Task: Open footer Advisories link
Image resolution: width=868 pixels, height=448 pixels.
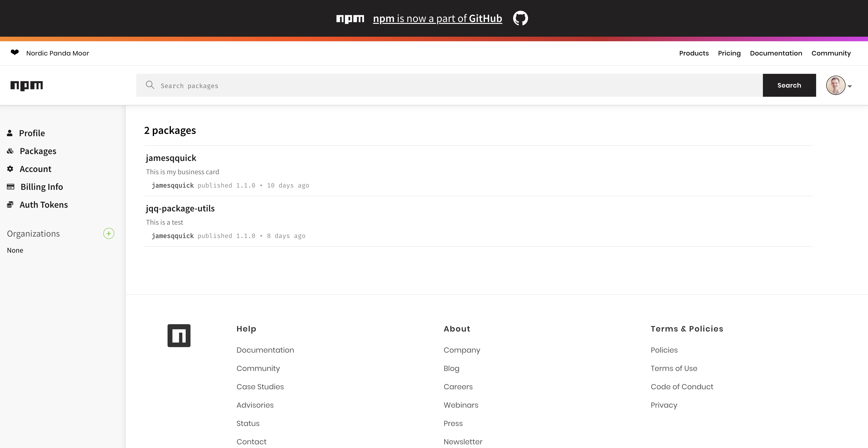Action: [x=255, y=405]
